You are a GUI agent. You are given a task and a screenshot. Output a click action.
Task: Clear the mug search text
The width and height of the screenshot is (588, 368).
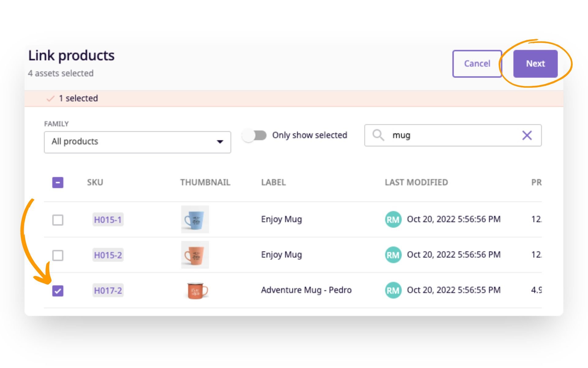click(527, 135)
